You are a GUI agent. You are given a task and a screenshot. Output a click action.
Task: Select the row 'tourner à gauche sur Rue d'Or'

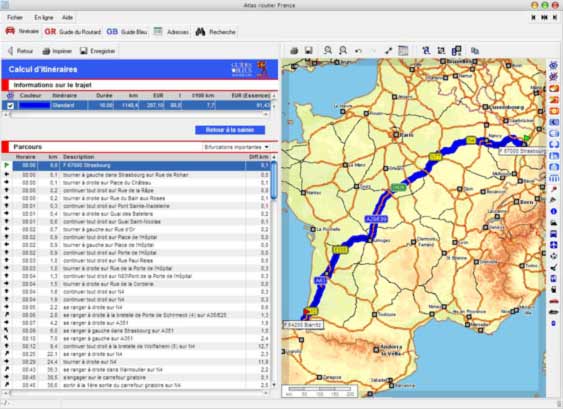(x=142, y=229)
